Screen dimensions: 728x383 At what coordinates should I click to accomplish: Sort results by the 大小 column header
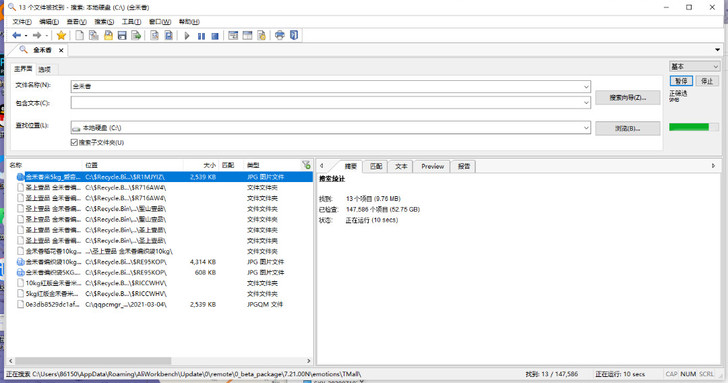201,165
